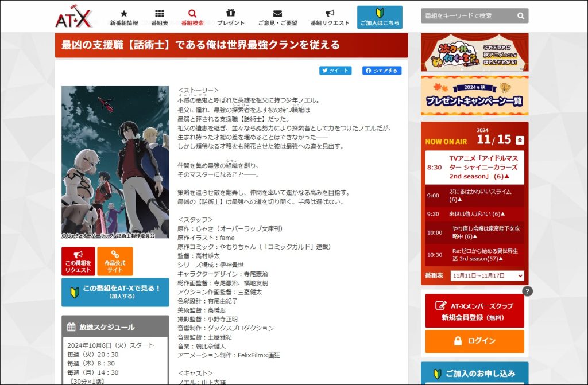The height and width of the screenshot is (385, 588).
Task: Click the AT-X logo
Action: [x=73, y=18]
